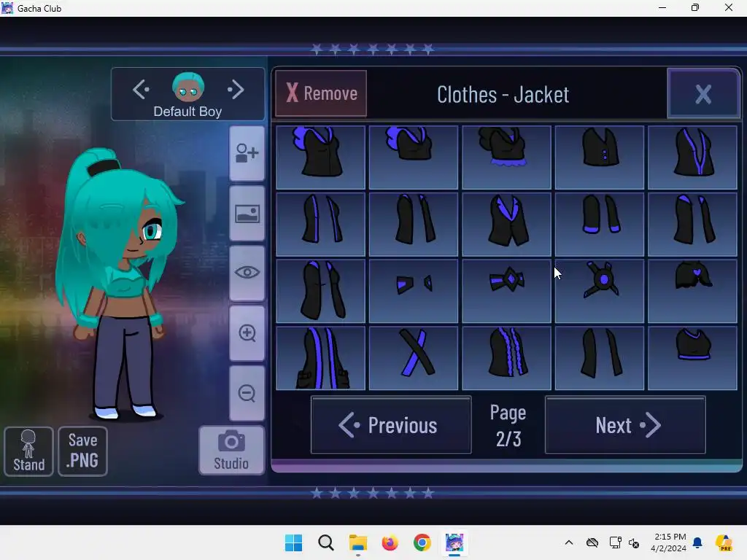The image size is (747, 560).
Task: Save character as PNG
Action: (83, 451)
